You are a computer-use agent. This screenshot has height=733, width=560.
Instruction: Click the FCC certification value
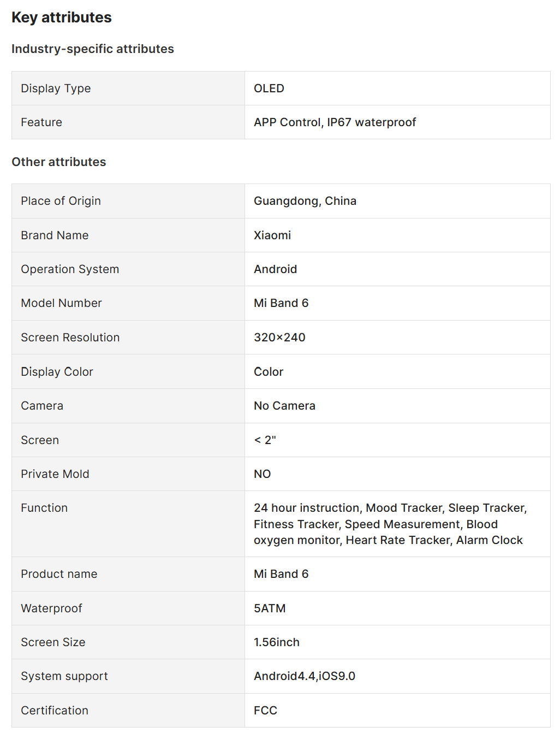click(265, 711)
